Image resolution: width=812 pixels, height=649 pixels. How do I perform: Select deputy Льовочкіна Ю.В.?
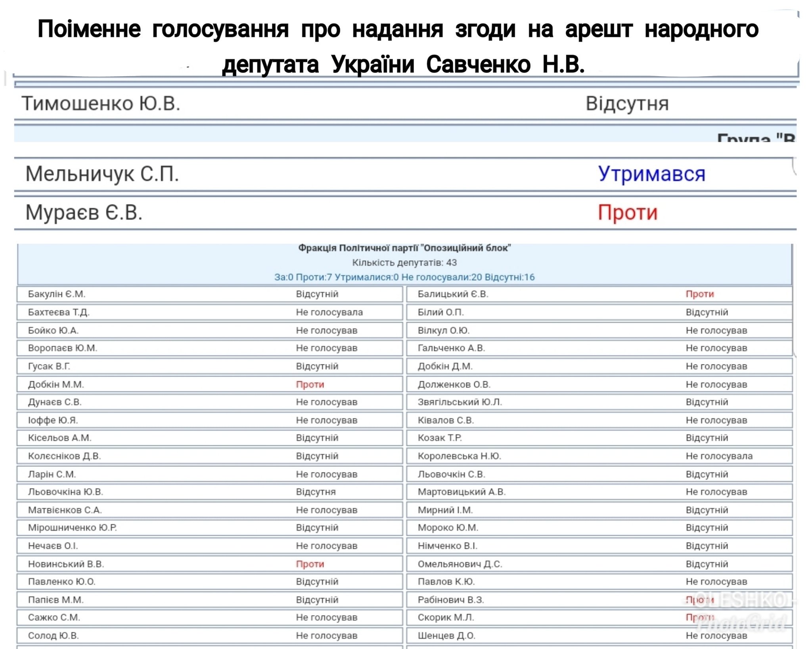(65, 492)
